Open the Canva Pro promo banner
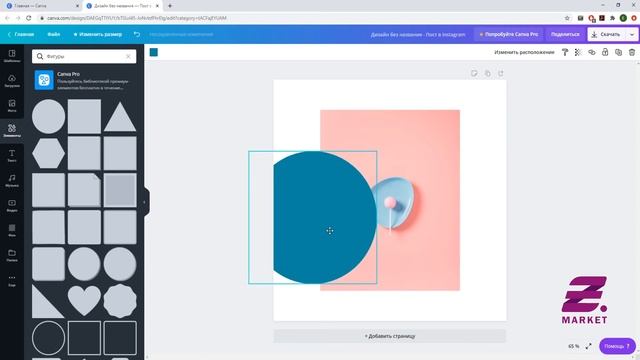 (x=84, y=80)
